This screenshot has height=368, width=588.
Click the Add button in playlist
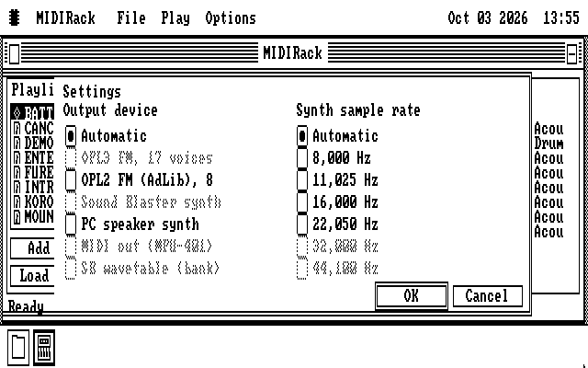pos(33,248)
